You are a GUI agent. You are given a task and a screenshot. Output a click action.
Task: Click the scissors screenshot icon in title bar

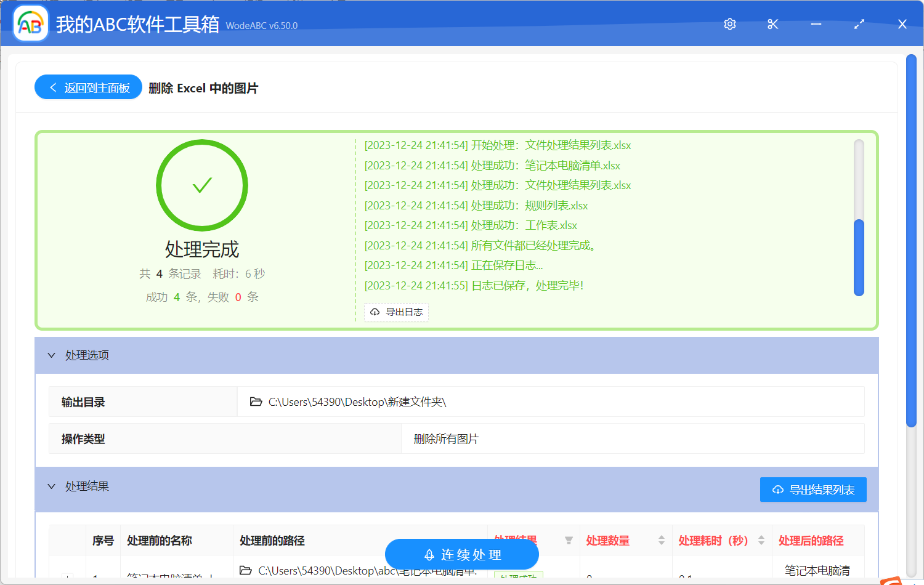[772, 24]
